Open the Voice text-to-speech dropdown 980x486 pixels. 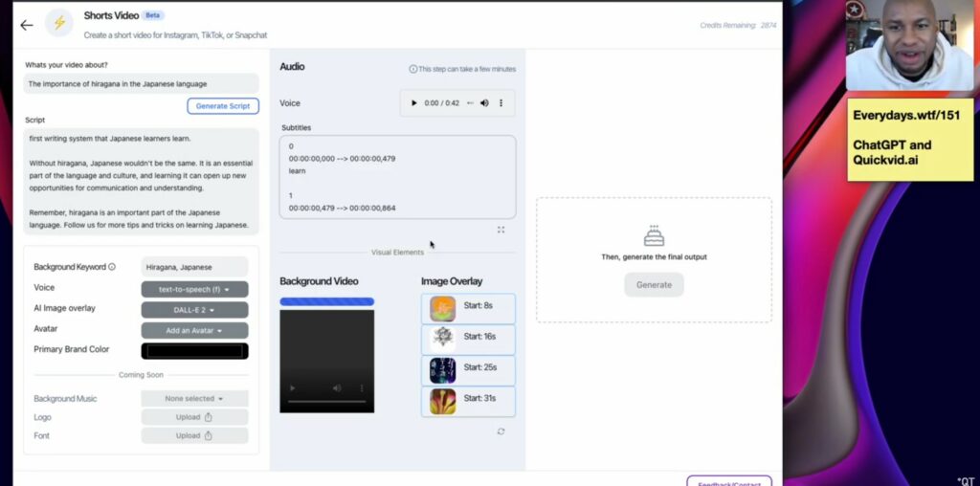pyautogui.click(x=194, y=289)
